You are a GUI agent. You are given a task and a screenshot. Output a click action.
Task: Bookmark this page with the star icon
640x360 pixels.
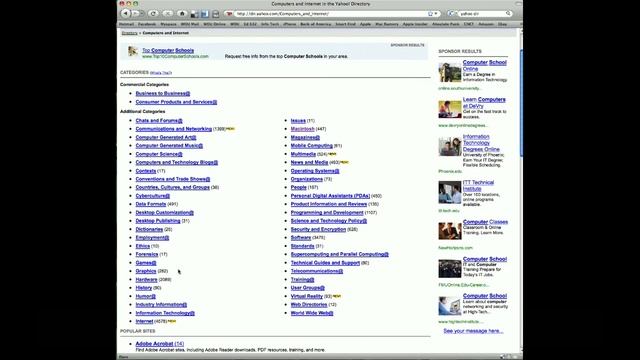pyautogui.click(x=430, y=14)
